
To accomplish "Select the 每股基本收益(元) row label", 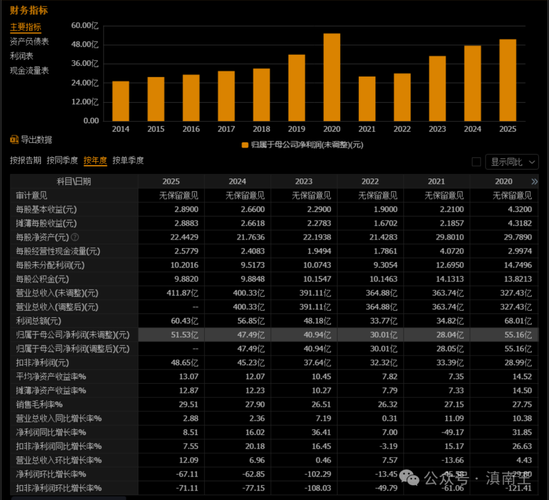I will tap(46, 209).
